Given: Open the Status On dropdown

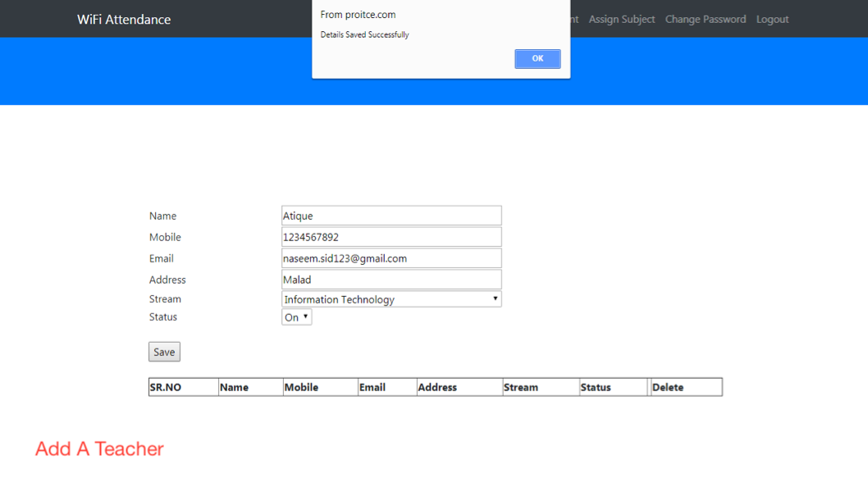Looking at the screenshot, I should click(x=296, y=317).
